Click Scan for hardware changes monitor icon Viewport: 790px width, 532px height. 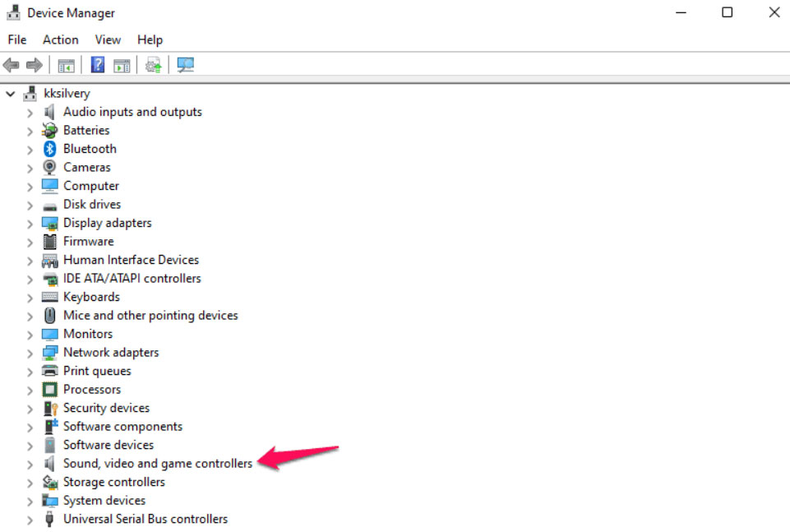(x=186, y=65)
